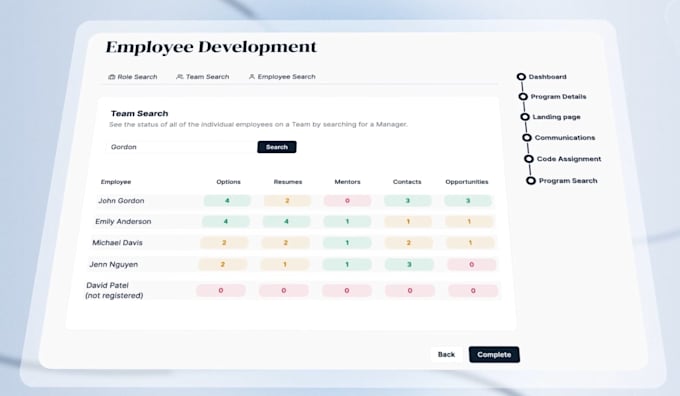
Task: Select the Emily Anderson row name
Action: tap(123, 221)
